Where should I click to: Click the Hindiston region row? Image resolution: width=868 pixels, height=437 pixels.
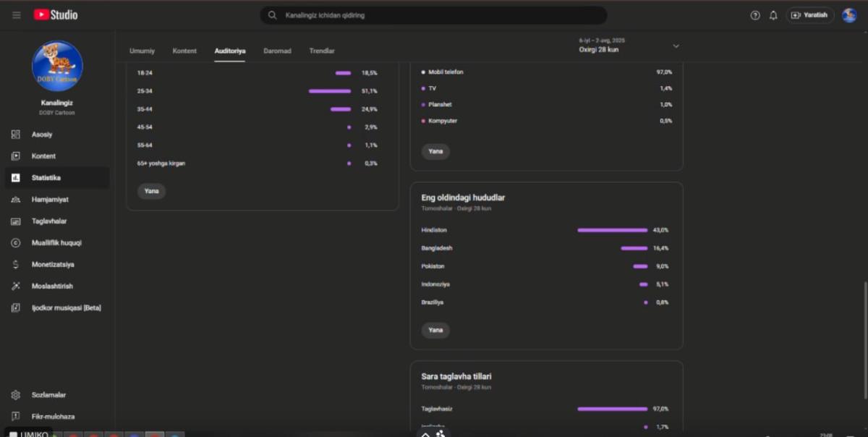click(x=545, y=230)
